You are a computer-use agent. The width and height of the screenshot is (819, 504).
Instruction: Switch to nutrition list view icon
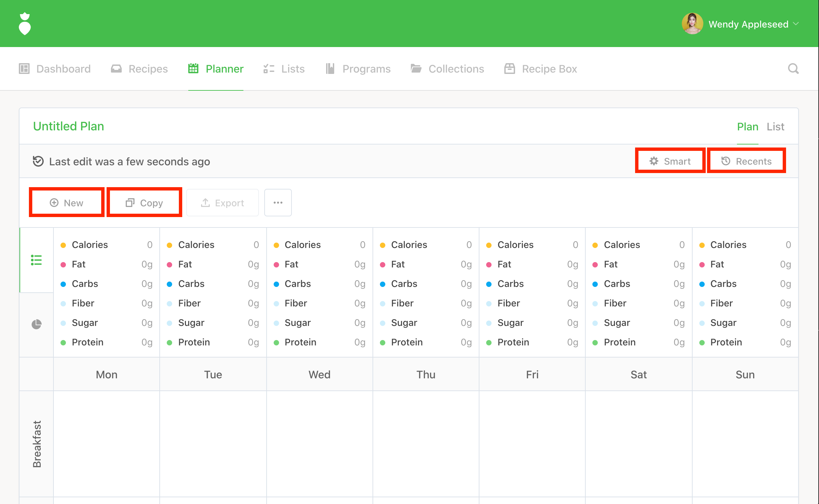tap(36, 260)
